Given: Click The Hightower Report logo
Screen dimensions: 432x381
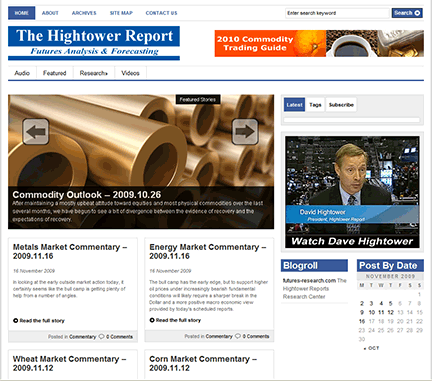Looking at the screenshot, I should point(94,43).
